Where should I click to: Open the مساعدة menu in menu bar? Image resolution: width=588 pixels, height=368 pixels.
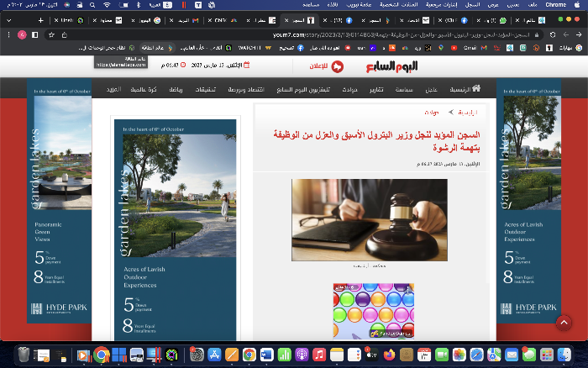coord(311,5)
